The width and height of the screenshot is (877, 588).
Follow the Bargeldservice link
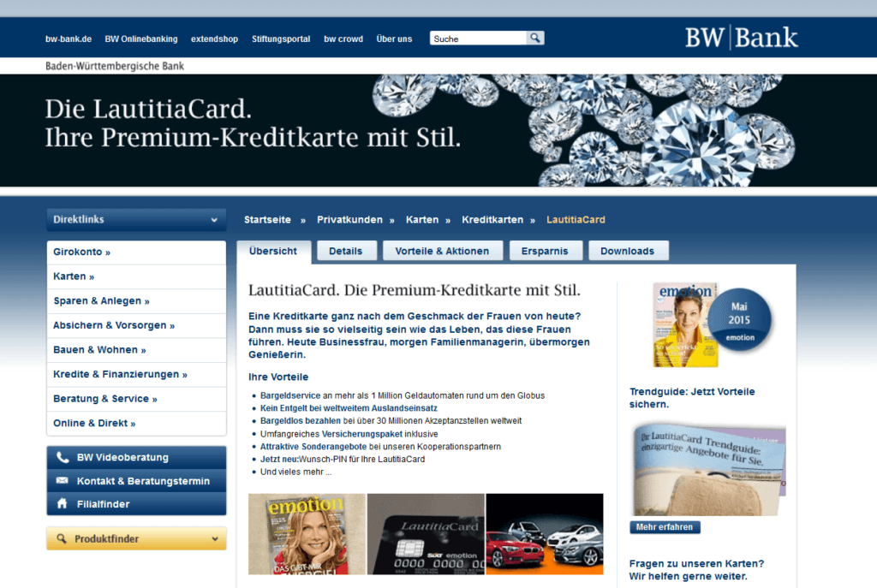(290, 395)
